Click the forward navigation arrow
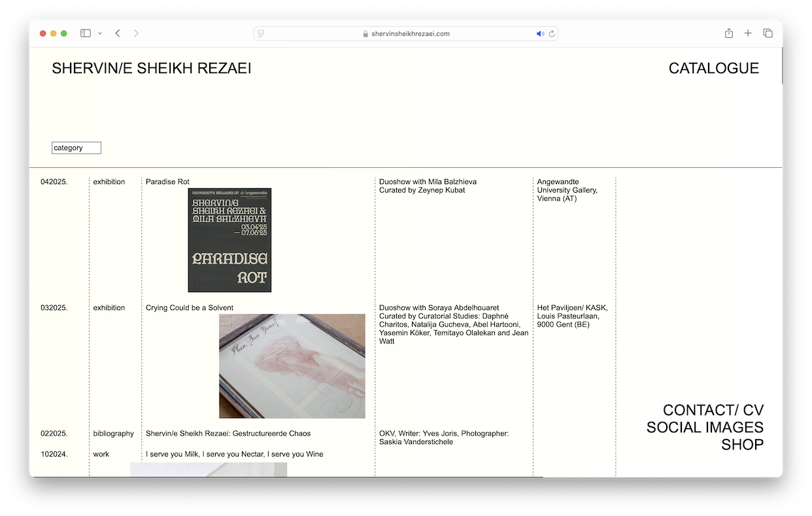 point(136,33)
